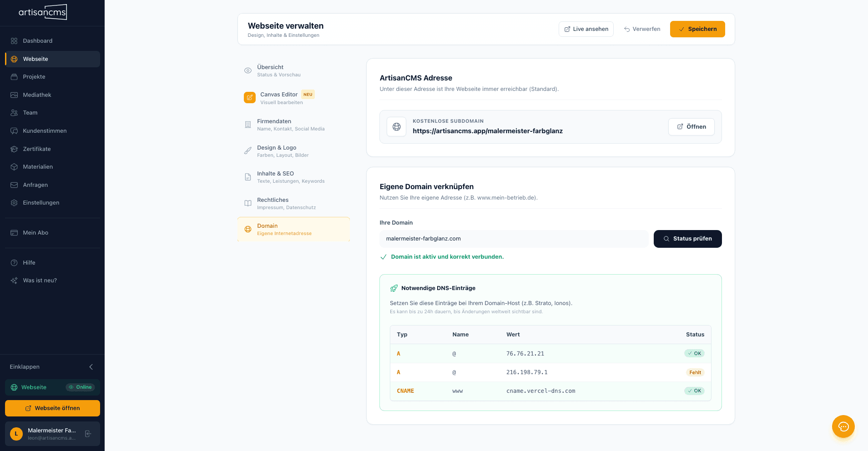
Task: Open Hilfe via the question mark icon
Action: pyautogui.click(x=14, y=262)
